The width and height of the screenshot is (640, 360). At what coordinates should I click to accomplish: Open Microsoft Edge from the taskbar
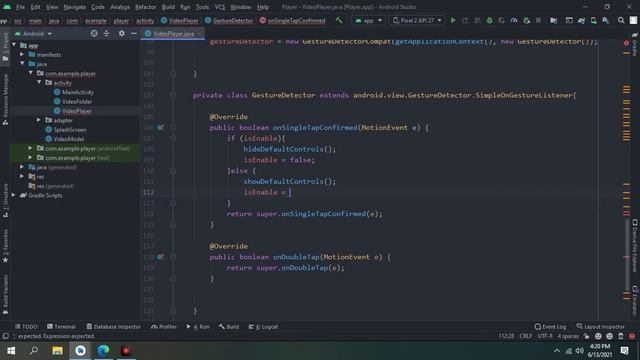pyautogui.click(x=103, y=351)
